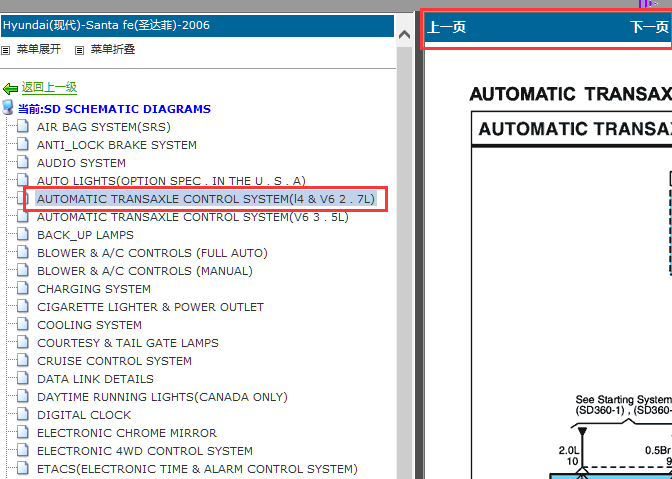Click document icon next to CHARGING SYSTEM
Viewport: 672px width, 479px height.
point(23,288)
